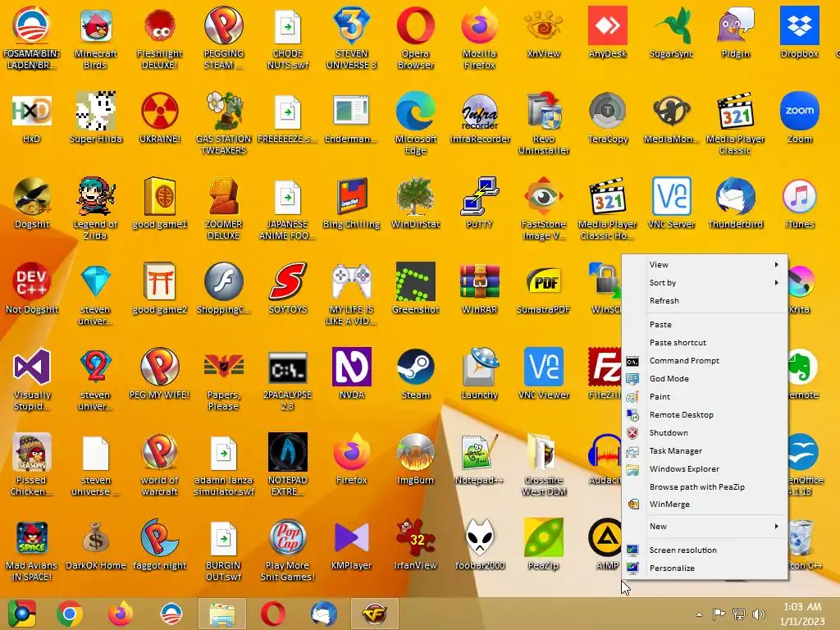Select the Visual Studio purple icon
The width and height of the screenshot is (840, 630).
pos(32,379)
